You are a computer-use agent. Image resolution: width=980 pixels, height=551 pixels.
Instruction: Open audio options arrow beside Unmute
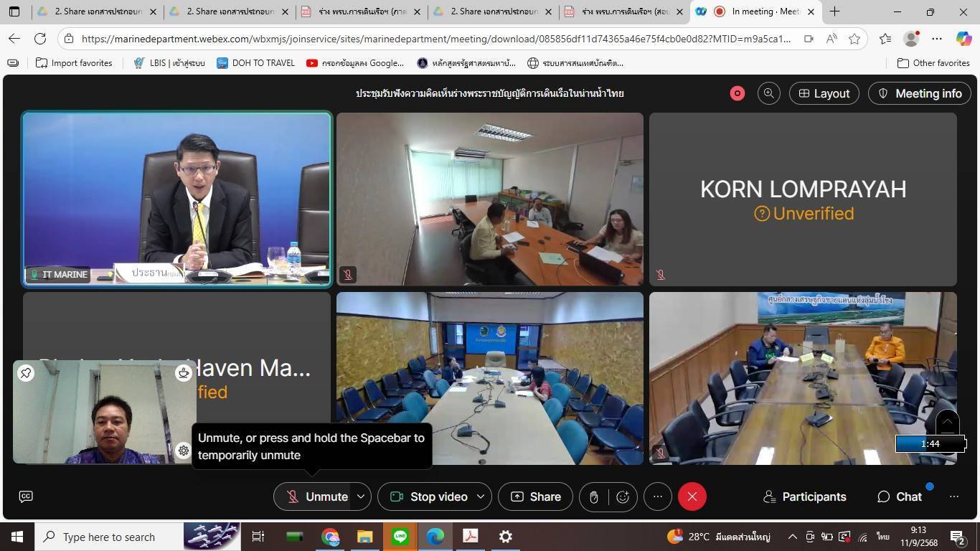point(361,496)
